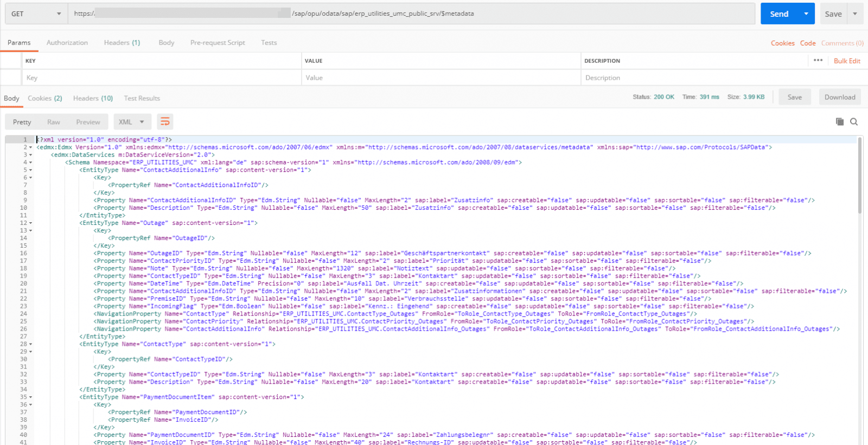Click the Key parameter input field

[162, 78]
